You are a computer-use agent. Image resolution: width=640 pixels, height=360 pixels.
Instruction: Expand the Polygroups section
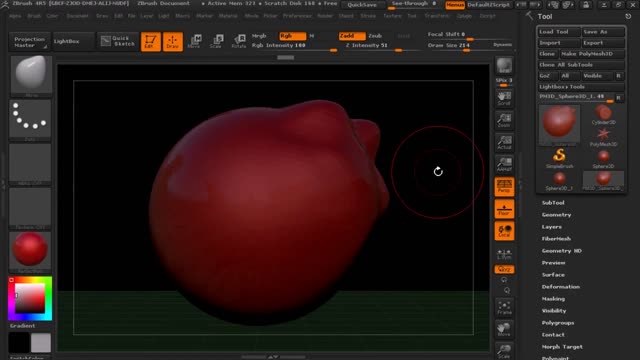point(558,323)
